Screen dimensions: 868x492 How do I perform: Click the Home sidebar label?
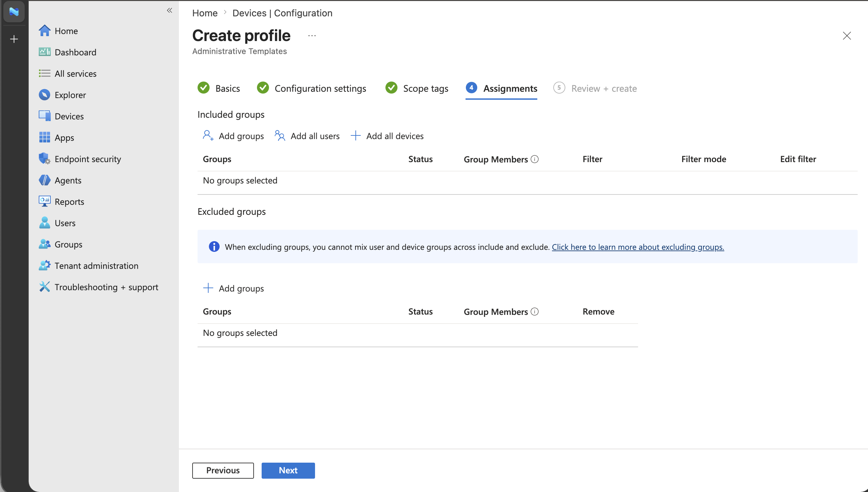(x=66, y=31)
